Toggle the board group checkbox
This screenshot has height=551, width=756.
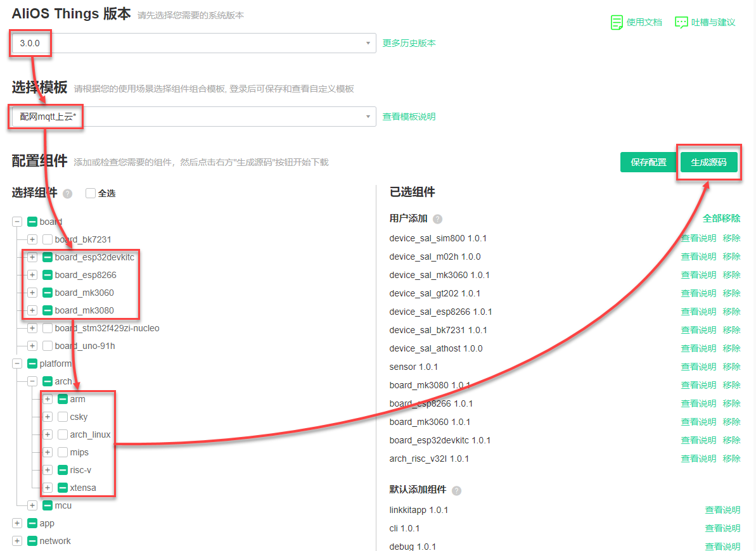click(32, 222)
